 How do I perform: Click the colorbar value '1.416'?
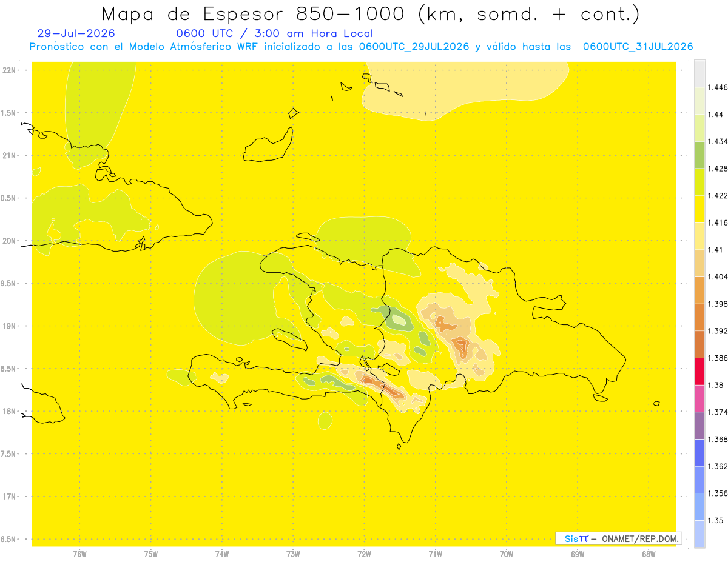point(718,223)
